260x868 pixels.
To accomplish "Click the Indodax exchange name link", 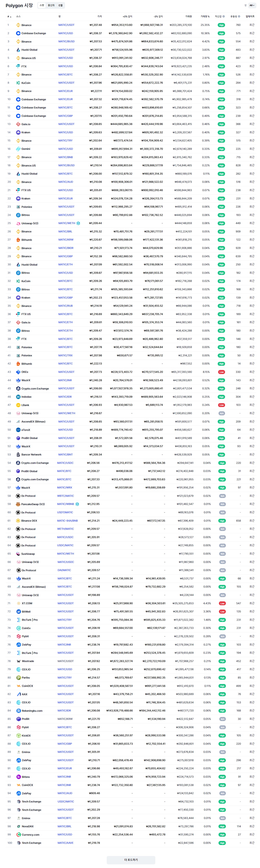I will coord(27,397).
